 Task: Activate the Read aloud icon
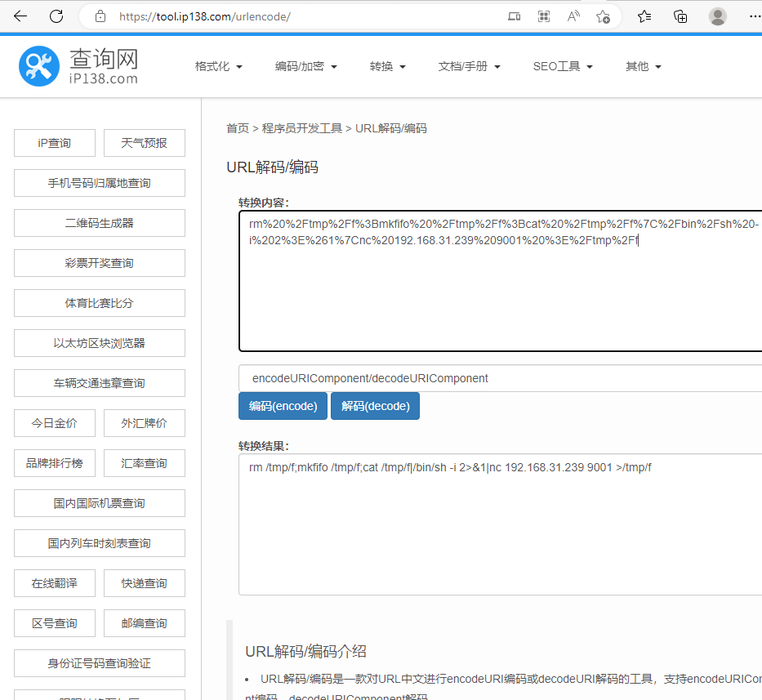[x=573, y=16]
